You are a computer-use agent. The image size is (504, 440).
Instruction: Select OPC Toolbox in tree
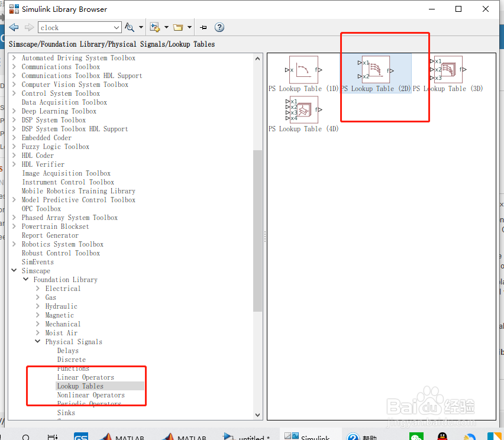coord(41,209)
